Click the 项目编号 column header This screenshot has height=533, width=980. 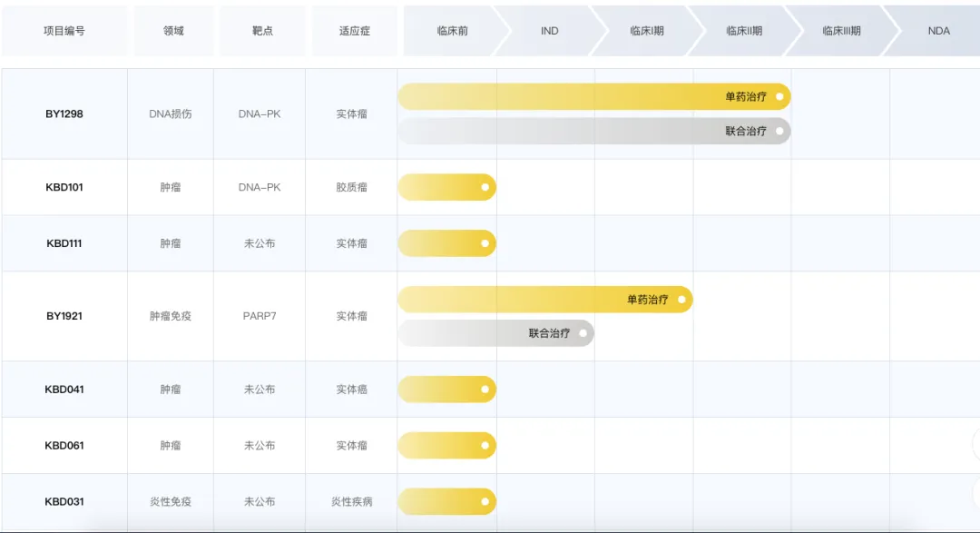[64, 31]
